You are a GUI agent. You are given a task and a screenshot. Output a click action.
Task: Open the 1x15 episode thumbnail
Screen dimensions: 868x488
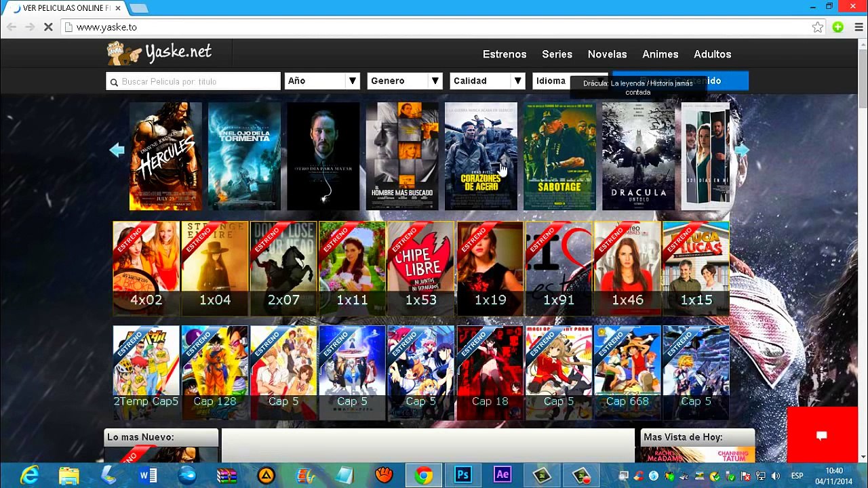coord(696,268)
